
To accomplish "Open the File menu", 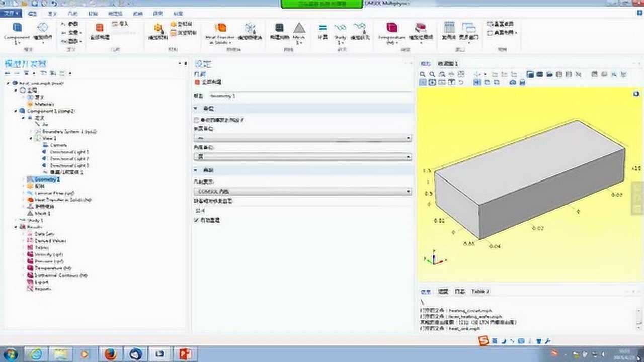I will (x=10, y=13).
